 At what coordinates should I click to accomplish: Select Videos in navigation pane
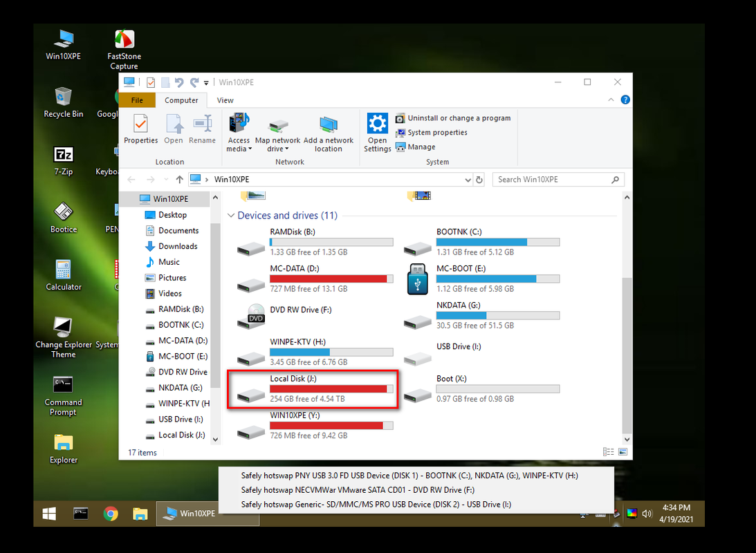[x=169, y=293]
